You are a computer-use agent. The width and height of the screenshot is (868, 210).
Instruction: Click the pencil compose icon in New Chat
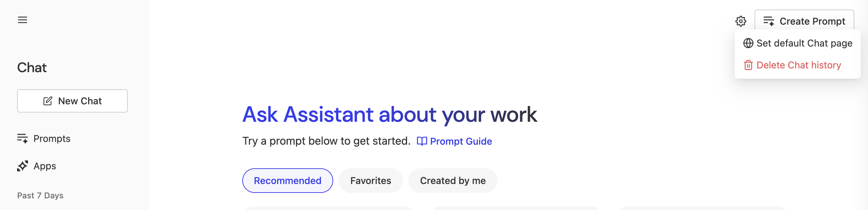tap(48, 101)
